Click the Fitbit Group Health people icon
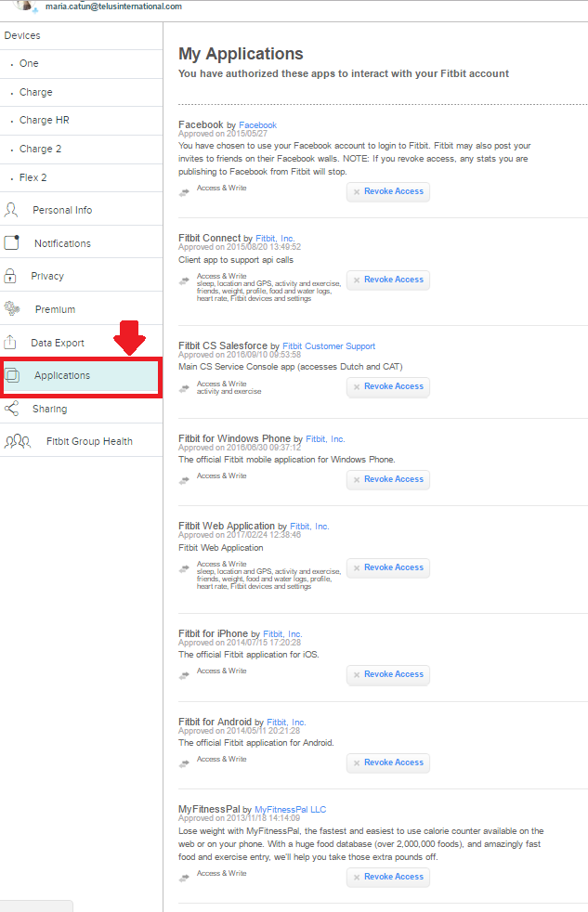588x912 pixels. pyautogui.click(x=18, y=441)
